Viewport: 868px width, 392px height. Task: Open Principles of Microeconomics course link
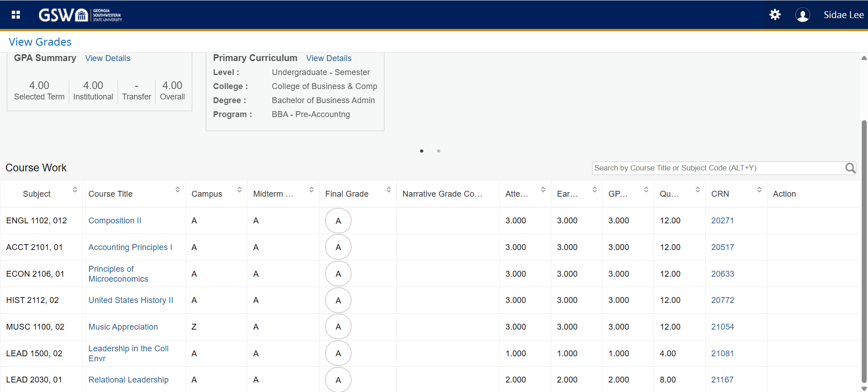[x=118, y=274]
